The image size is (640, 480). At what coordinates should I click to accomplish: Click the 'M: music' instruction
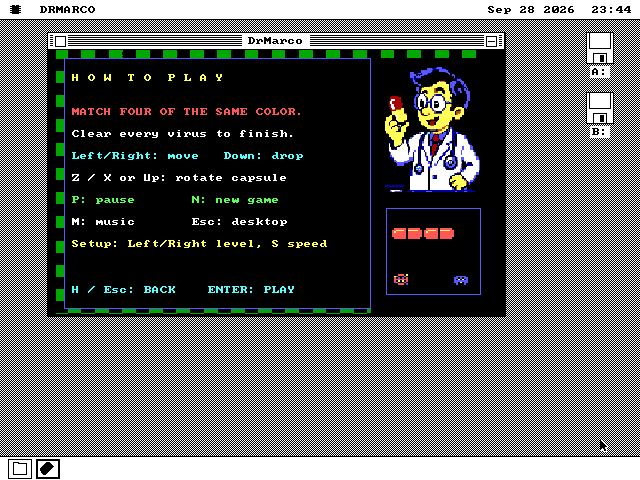tap(103, 222)
